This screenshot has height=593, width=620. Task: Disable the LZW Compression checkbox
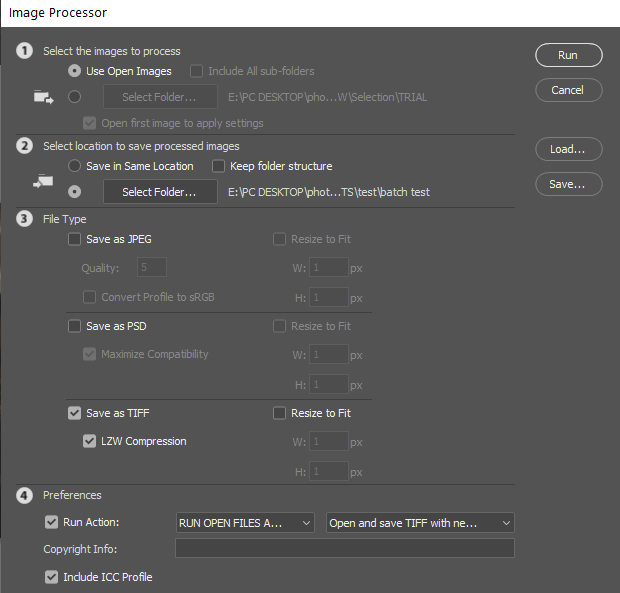tap(90, 441)
